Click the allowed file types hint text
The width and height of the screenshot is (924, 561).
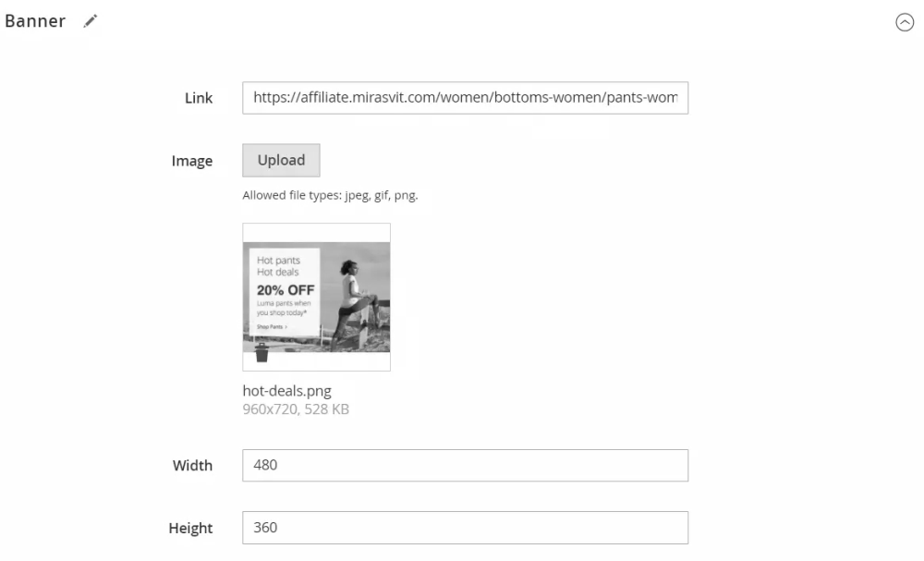pos(330,195)
